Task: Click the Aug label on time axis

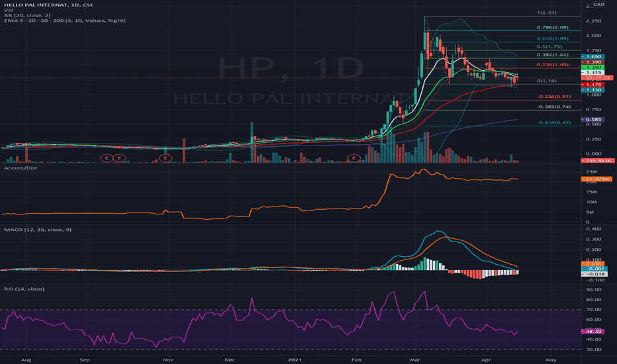Action: [26, 359]
